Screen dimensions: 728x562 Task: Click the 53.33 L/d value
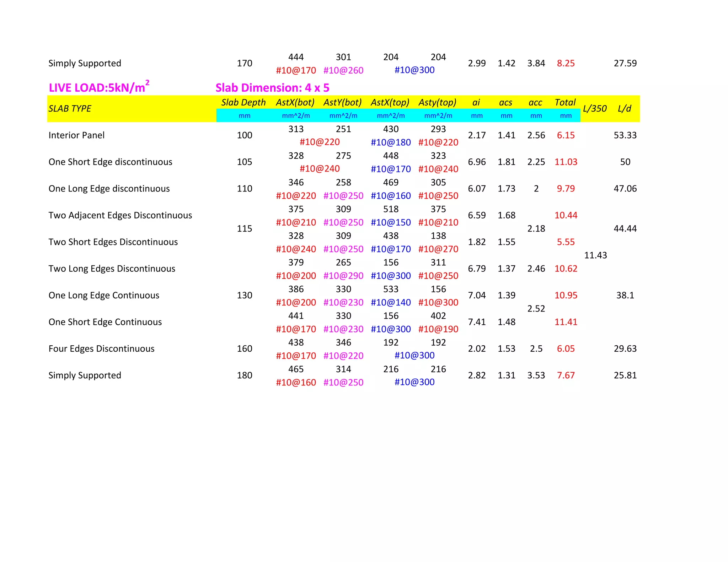[x=625, y=135]
